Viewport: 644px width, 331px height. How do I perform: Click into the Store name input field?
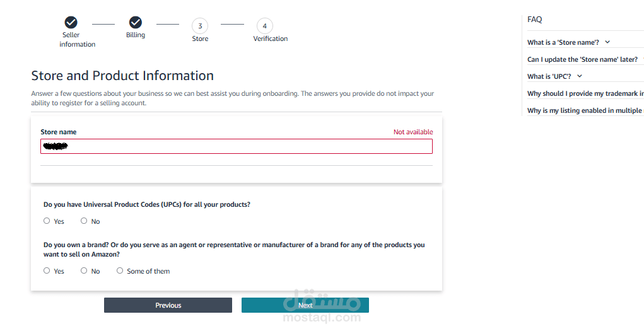pos(237,146)
